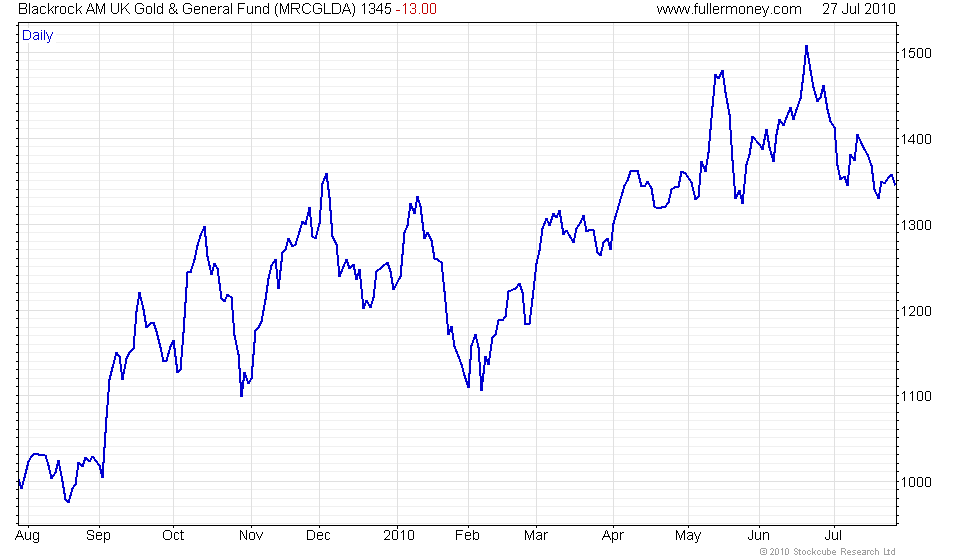
Task: Click the Jun x-axis label
Action: point(758,536)
